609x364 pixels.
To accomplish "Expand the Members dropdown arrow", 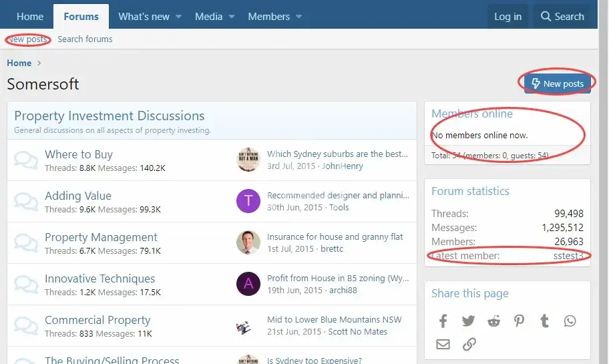I will click(298, 17).
